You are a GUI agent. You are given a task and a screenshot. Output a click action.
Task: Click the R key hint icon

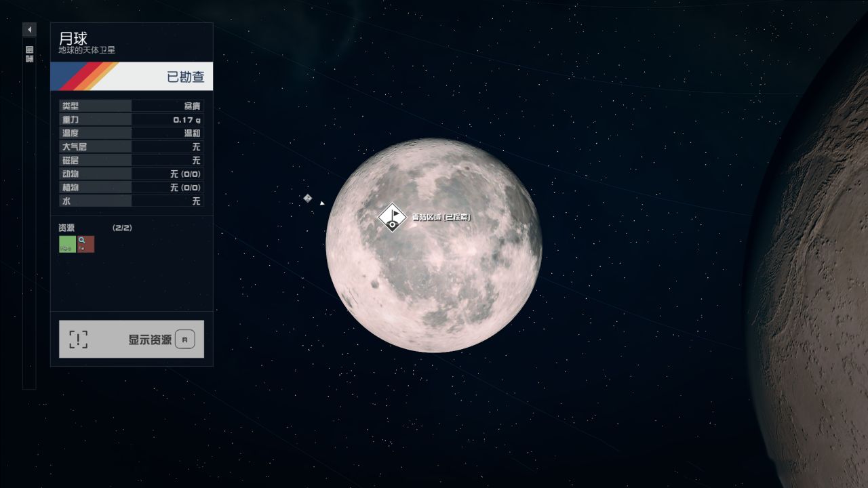pyautogui.click(x=184, y=340)
